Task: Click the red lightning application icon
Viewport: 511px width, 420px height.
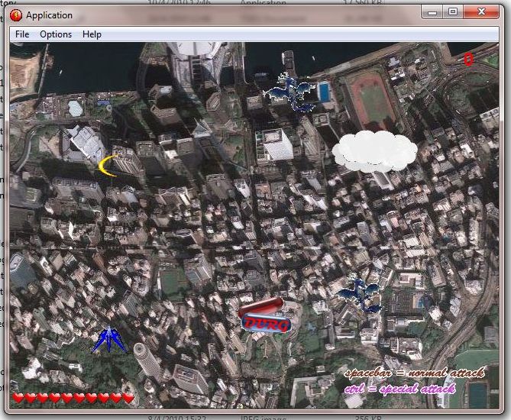Action: (x=15, y=15)
